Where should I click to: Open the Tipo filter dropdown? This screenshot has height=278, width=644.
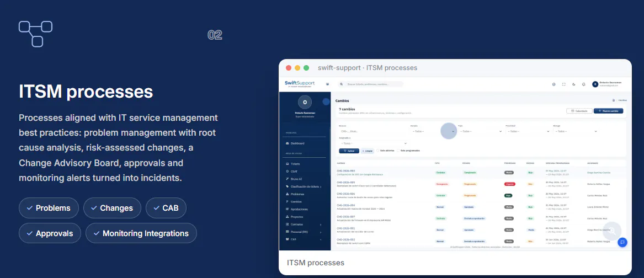(x=481, y=131)
